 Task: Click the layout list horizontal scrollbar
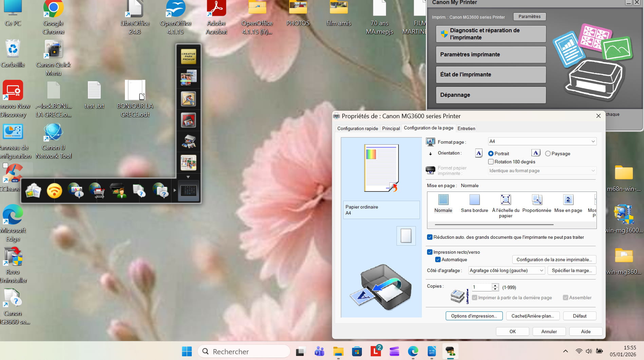click(x=494, y=224)
